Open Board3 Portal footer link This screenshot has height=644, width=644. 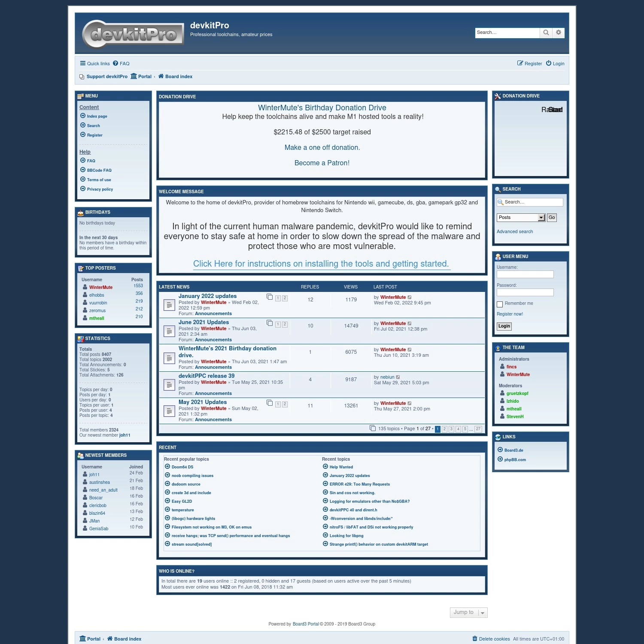click(x=306, y=624)
